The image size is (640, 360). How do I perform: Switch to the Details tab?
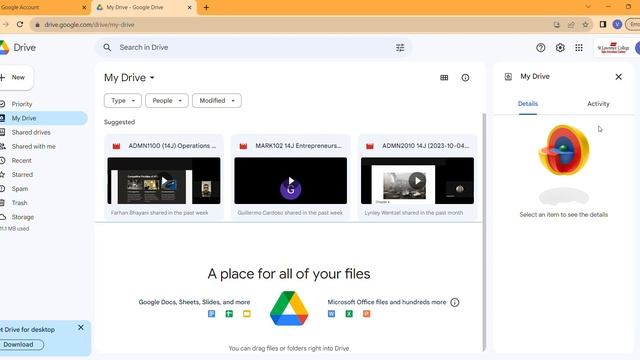point(528,104)
